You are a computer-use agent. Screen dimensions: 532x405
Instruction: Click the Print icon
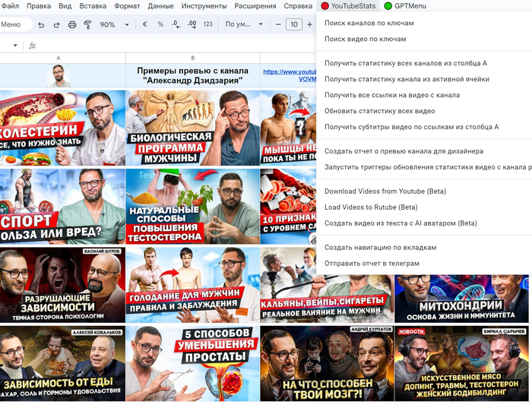(x=72, y=25)
